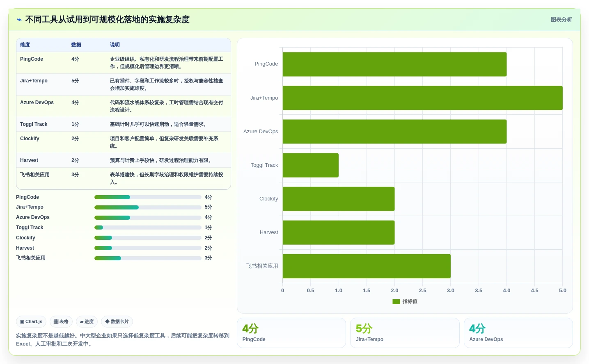Screen dimensions: 589x364
Task: Select the 进度 tag chip
Action: [87, 322]
